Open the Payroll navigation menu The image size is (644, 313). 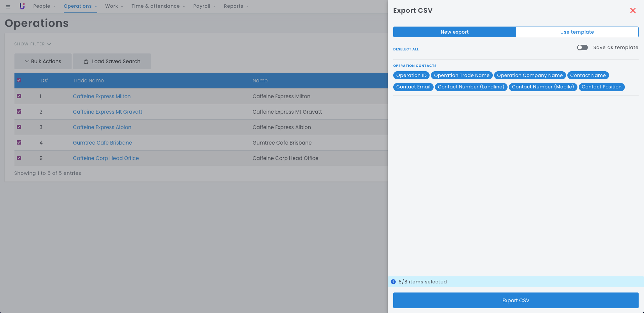tap(204, 6)
